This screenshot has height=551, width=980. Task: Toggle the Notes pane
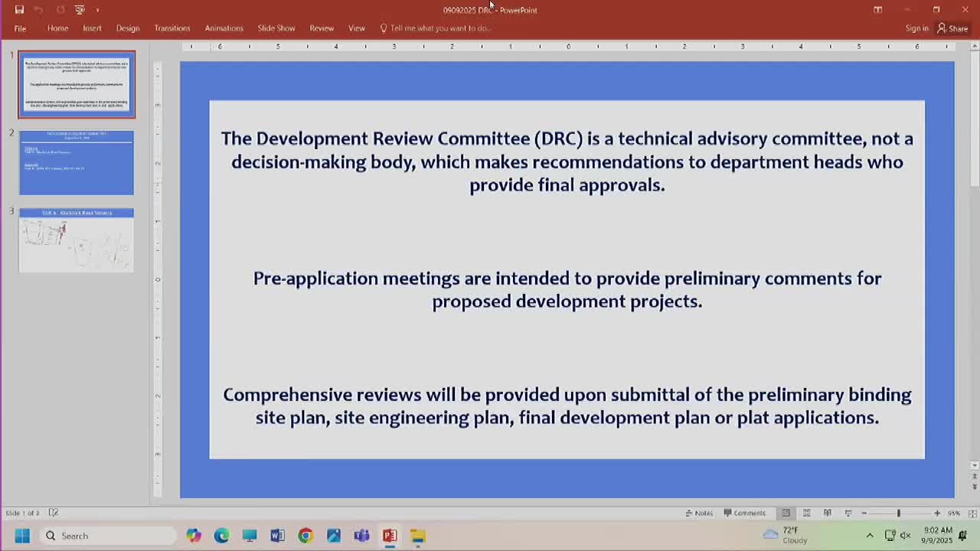tap(698, 513)
